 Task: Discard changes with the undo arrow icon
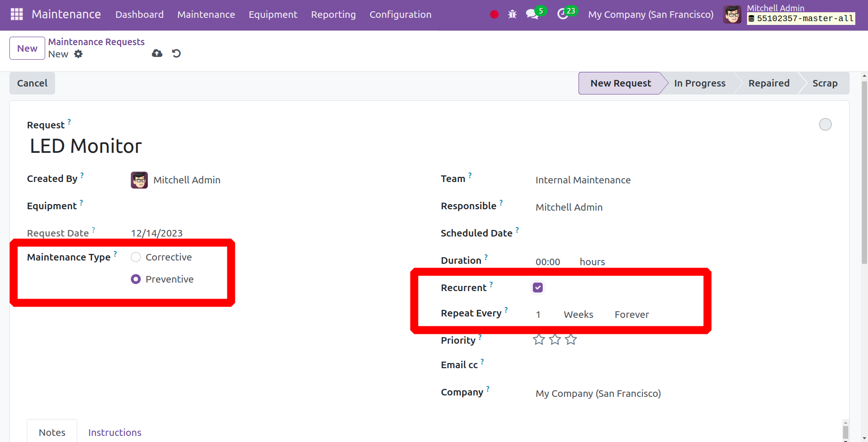177,53
